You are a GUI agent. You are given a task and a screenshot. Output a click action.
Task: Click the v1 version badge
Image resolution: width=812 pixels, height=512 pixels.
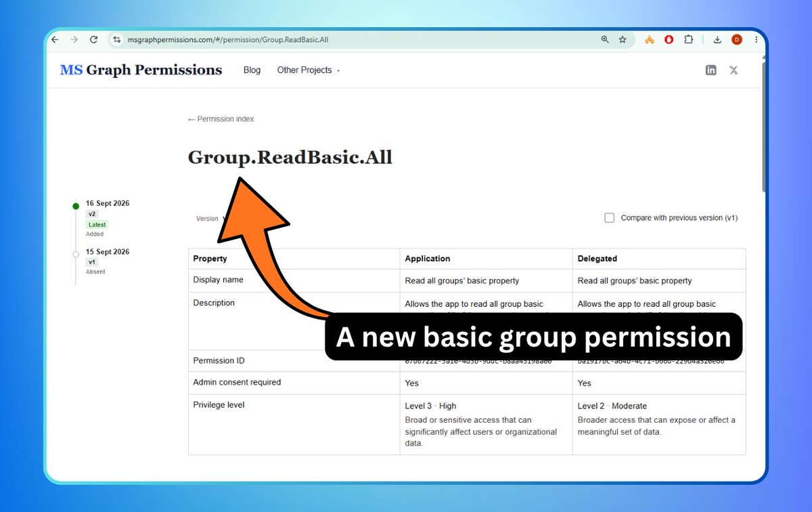tap(92, 262)
